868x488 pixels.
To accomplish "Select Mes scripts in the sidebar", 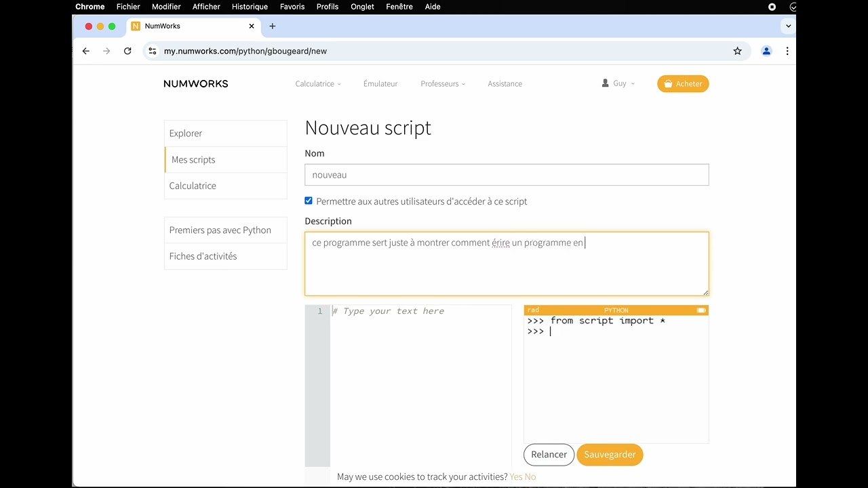I will coord(226,160).
